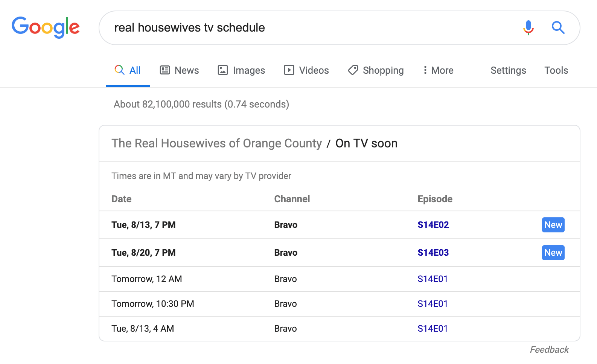The height and width of the screenshot is (364, 597).
Task: Click the blue magnifier search button
Action: [558, 28]
